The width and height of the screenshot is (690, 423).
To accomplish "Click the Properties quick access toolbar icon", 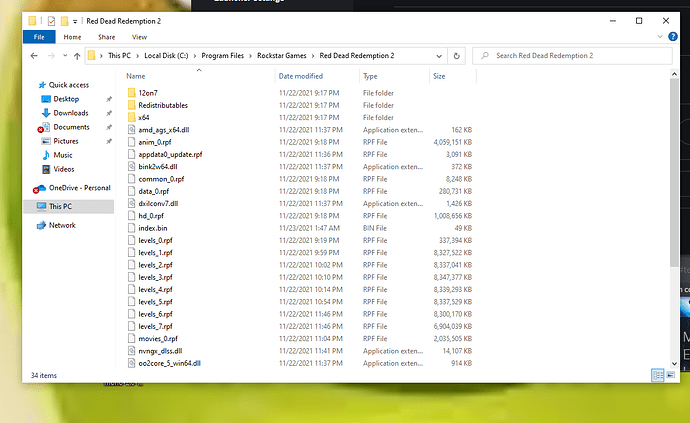I will [x=51, y=21].
